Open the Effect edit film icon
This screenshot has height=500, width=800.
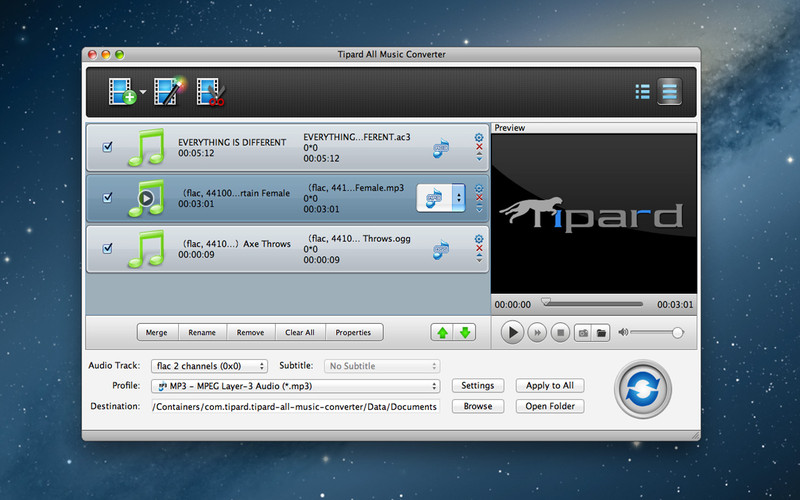(169, 91)
